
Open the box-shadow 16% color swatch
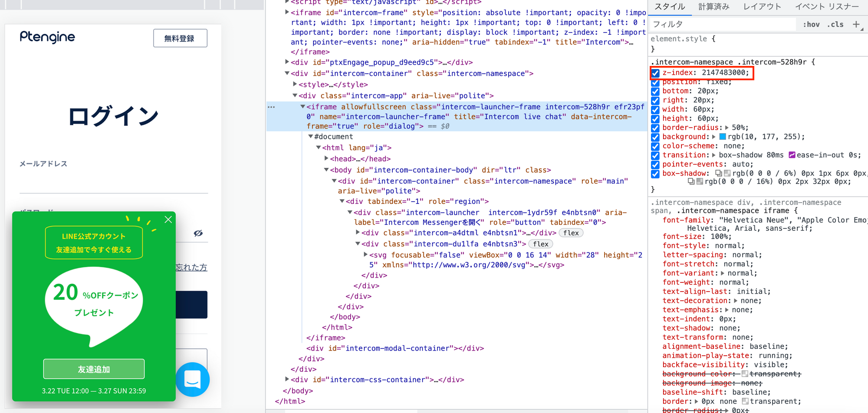pyautogui.click(x=700, y=181)
